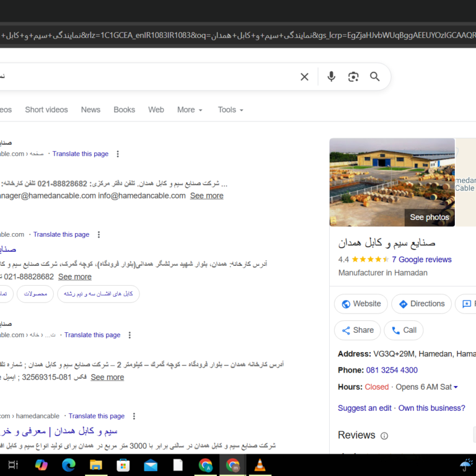Open three-dot menu on the third search result
Screen dimensions: 476x476
pos(130,335)
